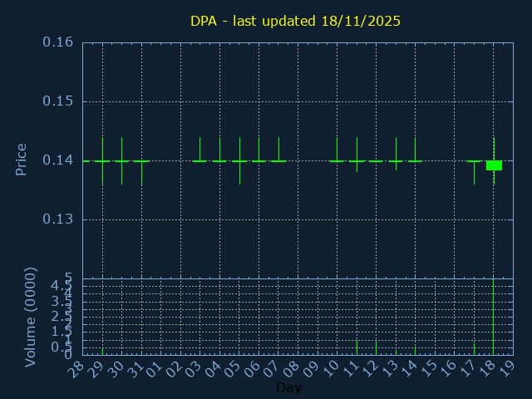Image resolution: width=532 pixels, height=399 pixels.
Task: Click the chart title DPA last updated
Action: [295, 21]
